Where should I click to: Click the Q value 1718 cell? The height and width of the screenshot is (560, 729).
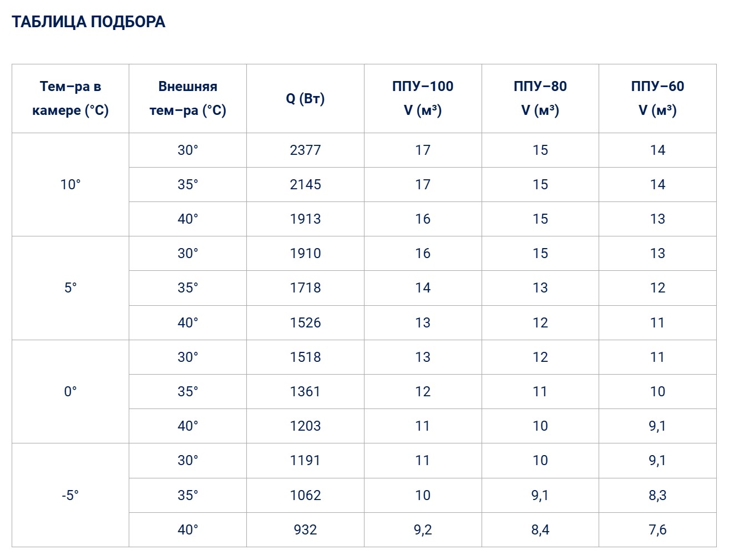305,288
